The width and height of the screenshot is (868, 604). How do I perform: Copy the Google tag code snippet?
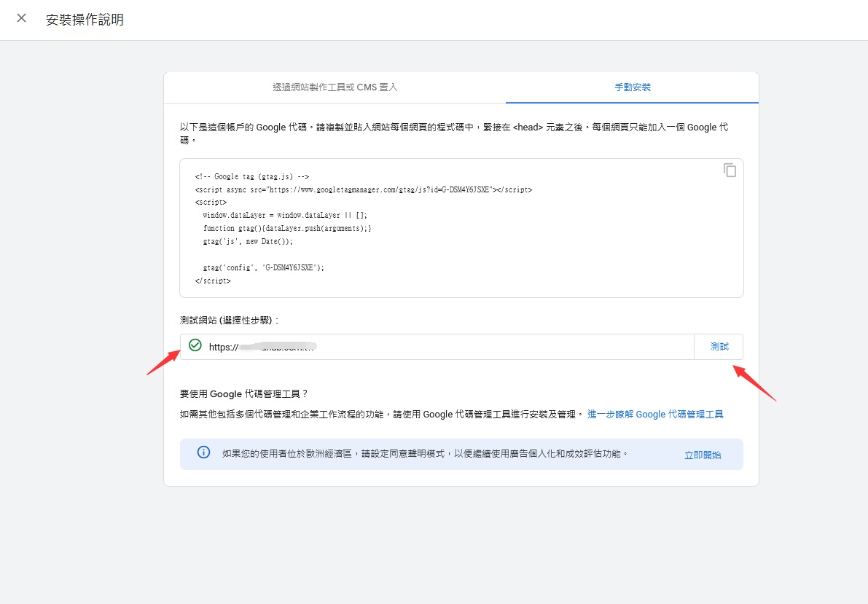(x=730, y=170)
